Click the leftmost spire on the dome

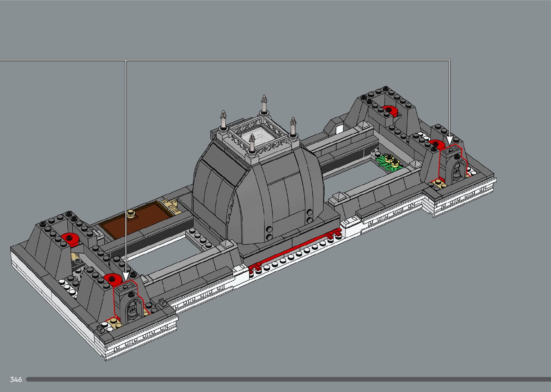(223, 121)
